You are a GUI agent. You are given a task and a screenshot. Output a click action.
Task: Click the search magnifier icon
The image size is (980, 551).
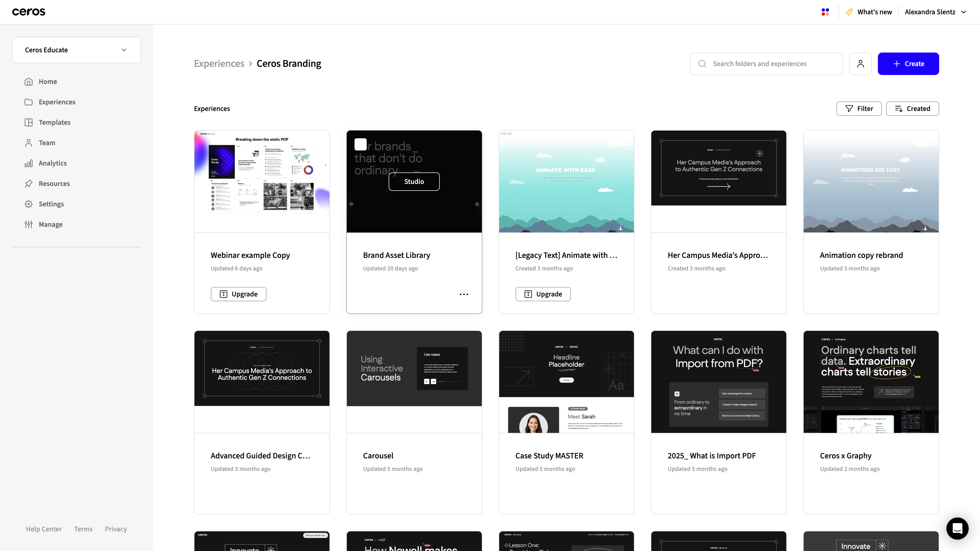click(x=702, y=64)
